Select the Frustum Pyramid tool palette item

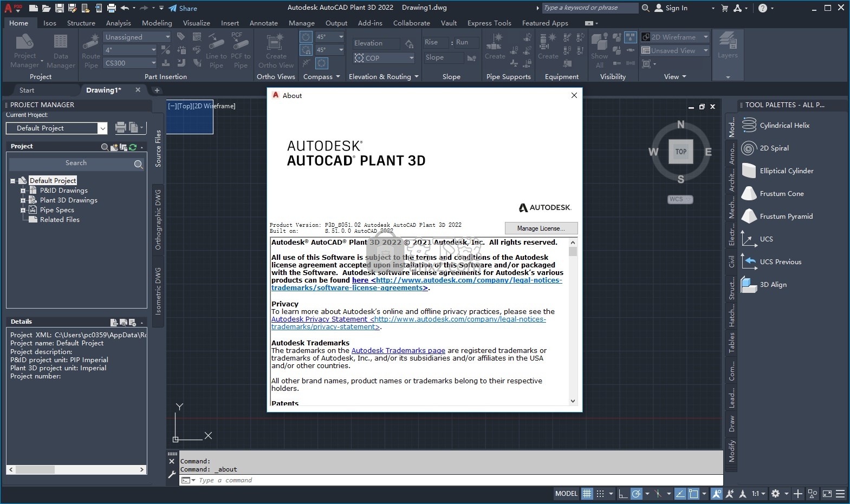click(x=777, y=216)
